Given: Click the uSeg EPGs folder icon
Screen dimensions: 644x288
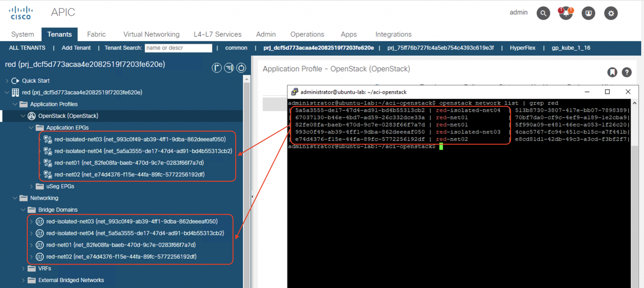Looking at the screenshot, I should click(40, 186).
